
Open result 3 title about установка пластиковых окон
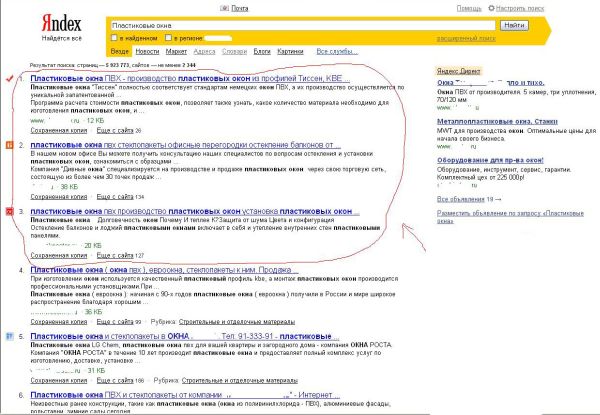pyautogui.click(x=195, y=211)
